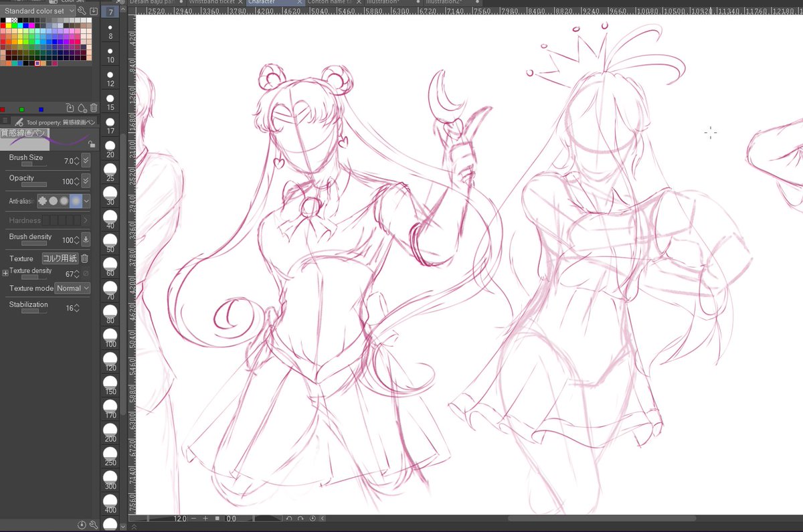This screenshot has height=532, width=803.
Task: Select brush size preset 7
Action: (x=110, y=12)
